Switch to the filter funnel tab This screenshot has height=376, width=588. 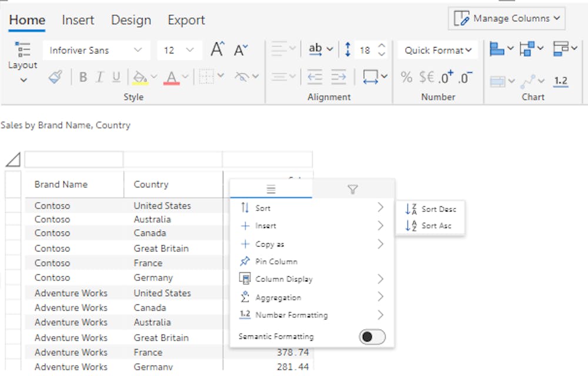(352, 189)
